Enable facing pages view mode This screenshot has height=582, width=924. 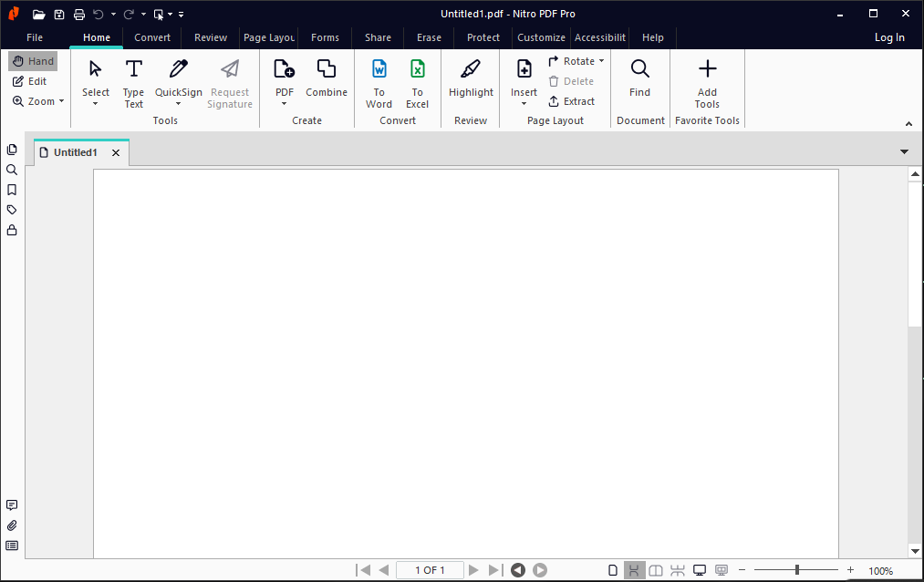coord(655,570)
